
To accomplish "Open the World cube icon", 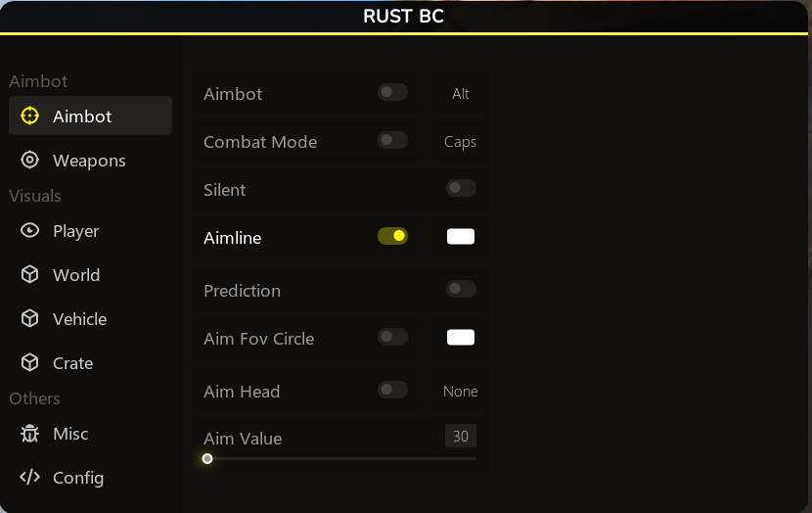I will (30, 275).
